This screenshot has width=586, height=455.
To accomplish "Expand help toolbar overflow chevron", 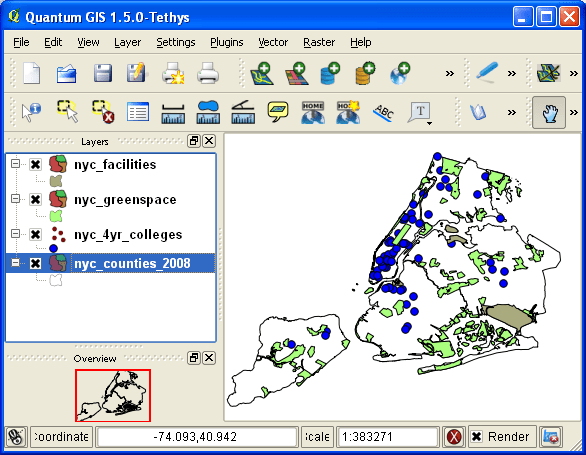I will coord(512,113).
